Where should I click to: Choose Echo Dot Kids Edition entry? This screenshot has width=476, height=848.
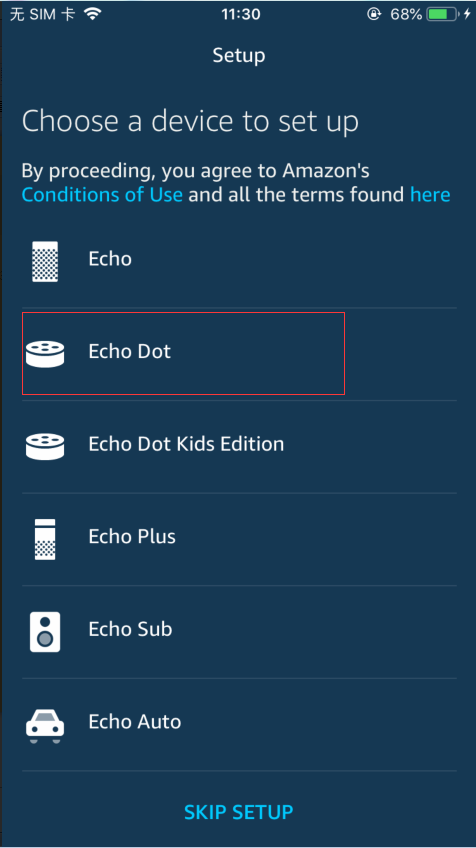239,446
